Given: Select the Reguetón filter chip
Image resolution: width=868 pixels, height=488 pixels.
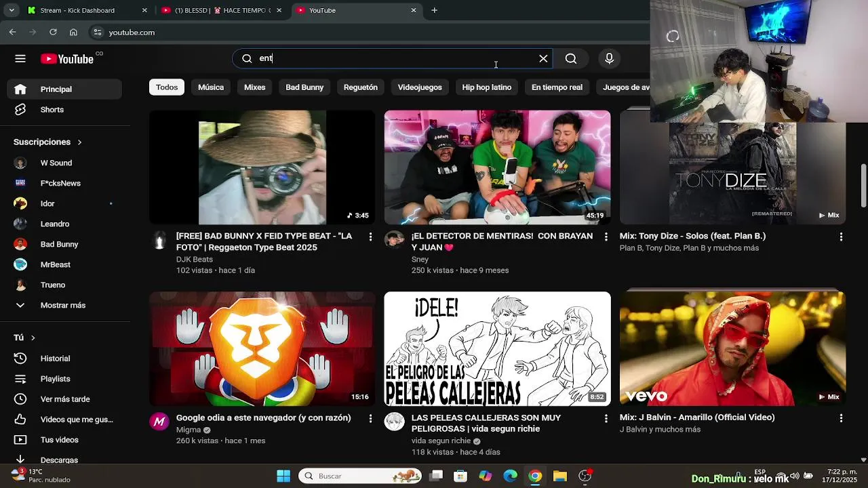Looking at the screenshot, I should [361, 87].
